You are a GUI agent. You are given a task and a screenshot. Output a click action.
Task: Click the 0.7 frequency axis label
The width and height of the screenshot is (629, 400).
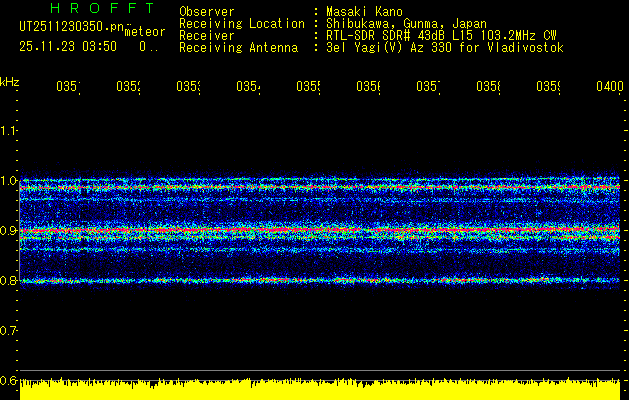coord(8,331)
